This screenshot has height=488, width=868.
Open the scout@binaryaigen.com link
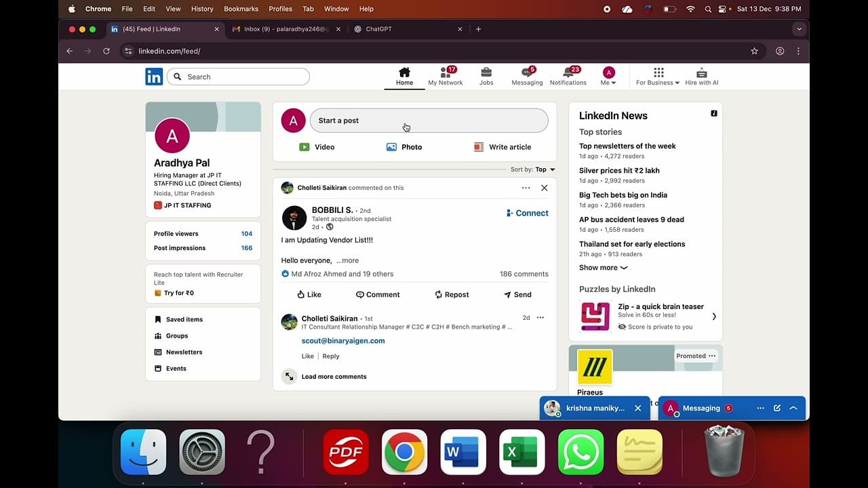pyautogui.click(x=343, y=341)
